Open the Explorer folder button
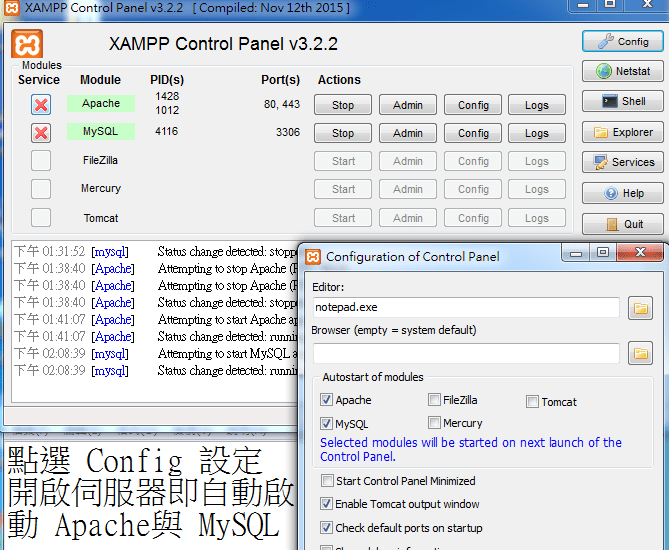 click(623, 132)
